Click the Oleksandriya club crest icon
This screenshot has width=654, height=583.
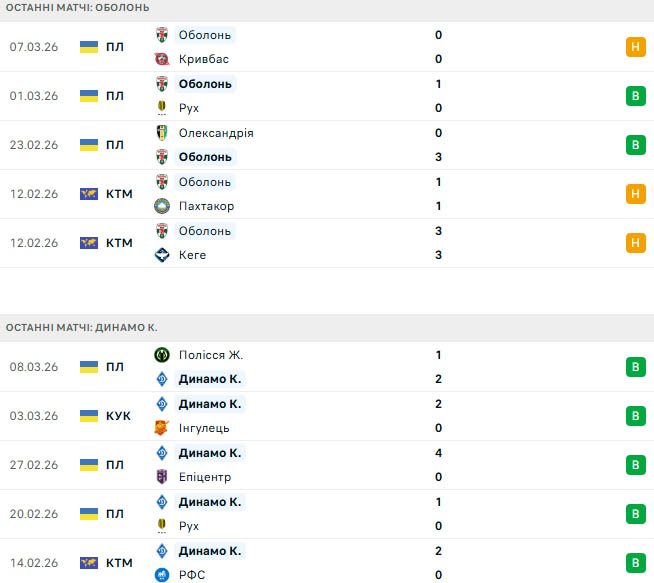(162, 133)
